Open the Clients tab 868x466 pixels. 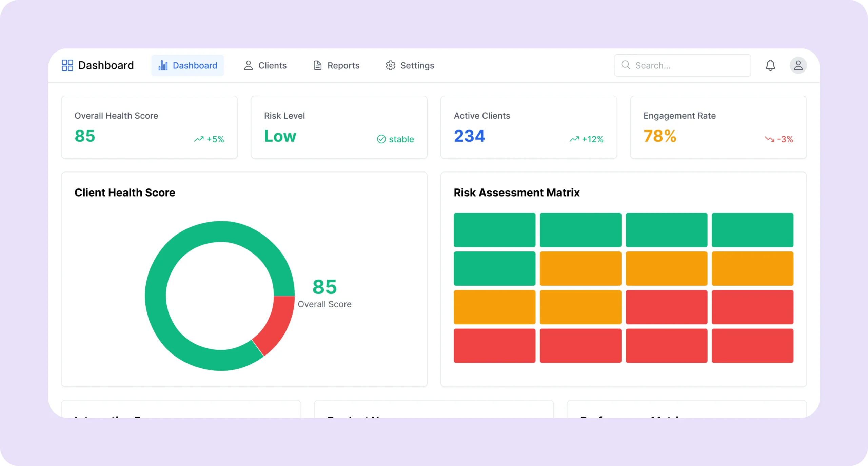pos(265,65)
